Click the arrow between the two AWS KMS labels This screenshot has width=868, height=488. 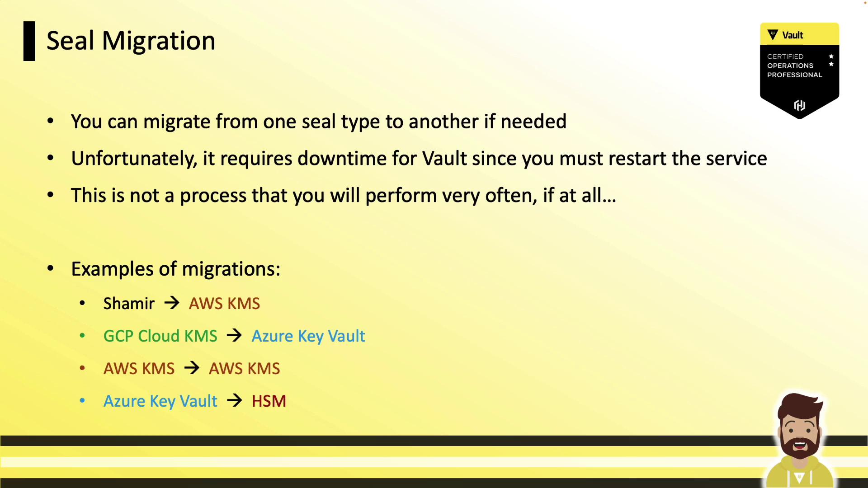coord(192,368)
